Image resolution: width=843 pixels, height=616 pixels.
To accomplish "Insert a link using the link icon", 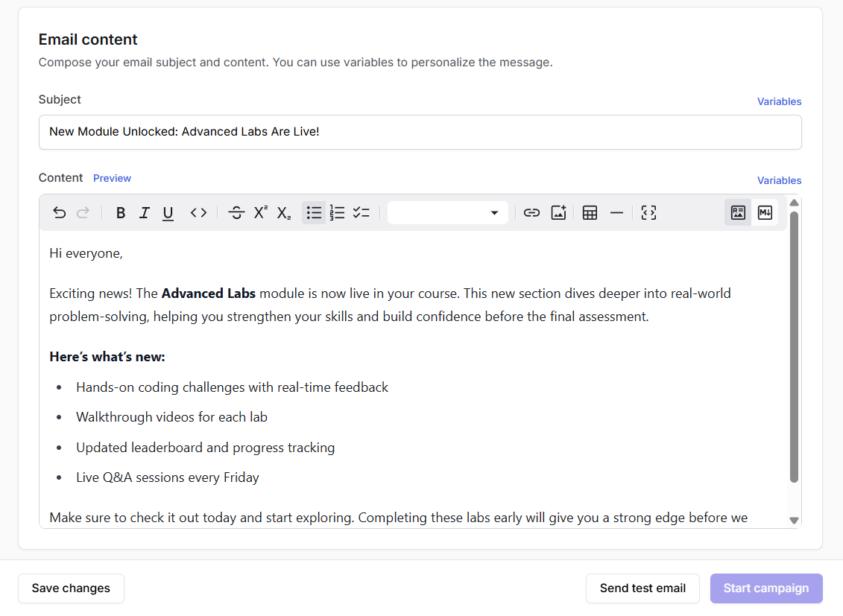I will pyautogui.click(x=531, y=213).
